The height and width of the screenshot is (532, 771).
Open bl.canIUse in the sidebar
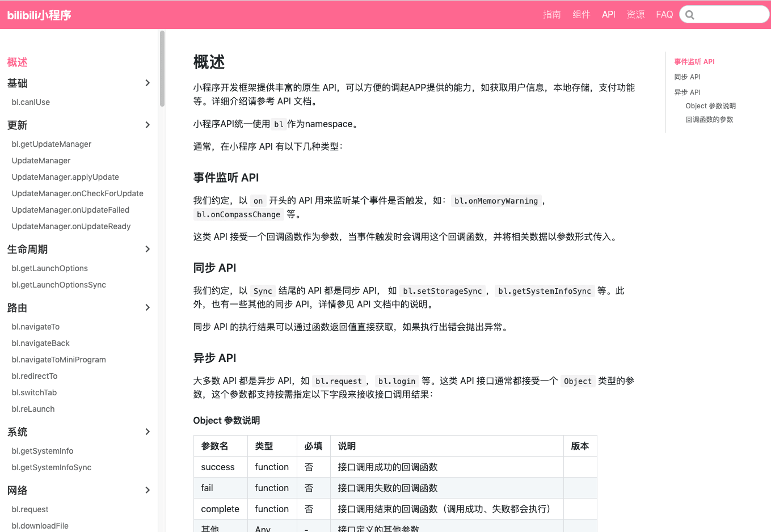click(x=31, y=102)
